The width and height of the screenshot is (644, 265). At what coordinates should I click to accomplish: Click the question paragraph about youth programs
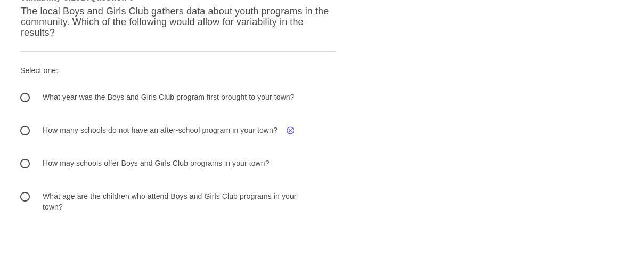[174, 22]
